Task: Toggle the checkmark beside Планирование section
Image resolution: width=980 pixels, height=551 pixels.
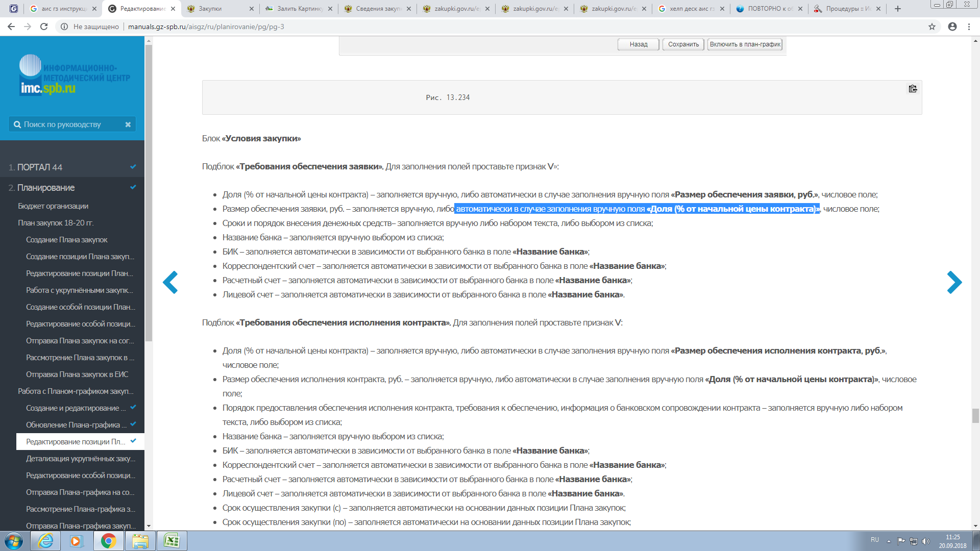Action: pyautogui.click(x=133, y=187)
